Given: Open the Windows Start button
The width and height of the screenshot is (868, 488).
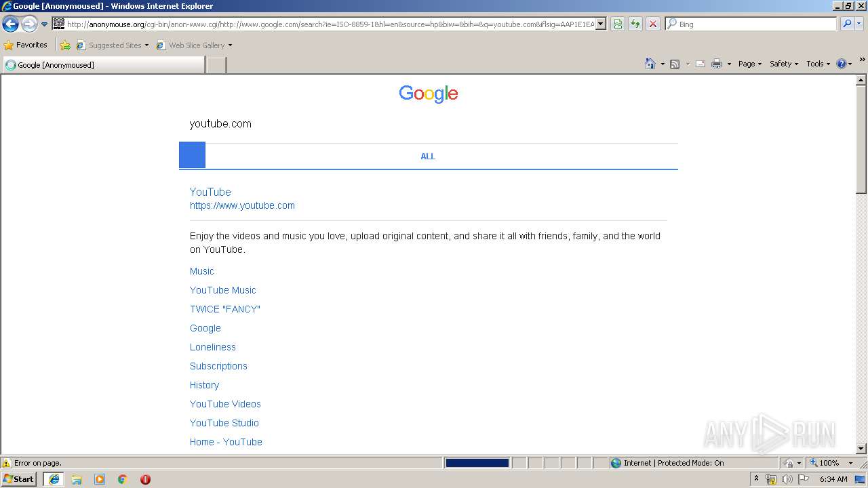Looking at the screenshot, I should tap(18, 479).
